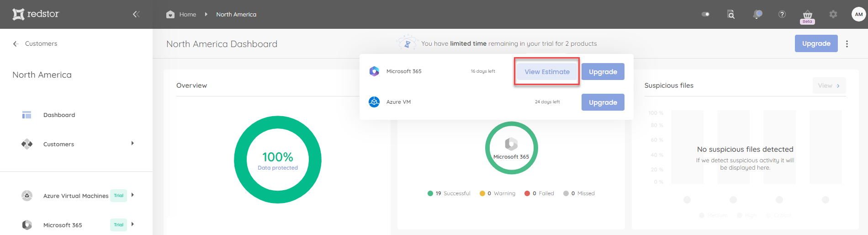Click the Microsoft 365 icon in trial popup
The width and height of the screenshot is (868, 235).
tap(374, 71)
